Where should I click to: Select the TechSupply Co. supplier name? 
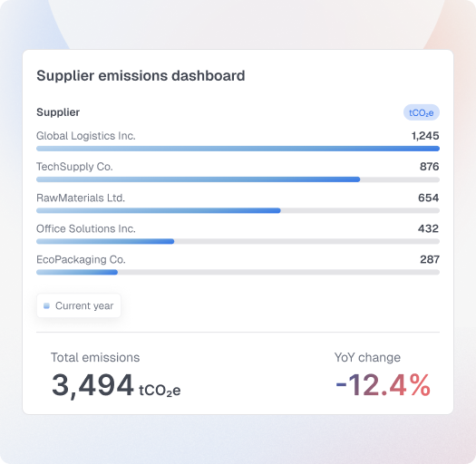click(74, 167)
